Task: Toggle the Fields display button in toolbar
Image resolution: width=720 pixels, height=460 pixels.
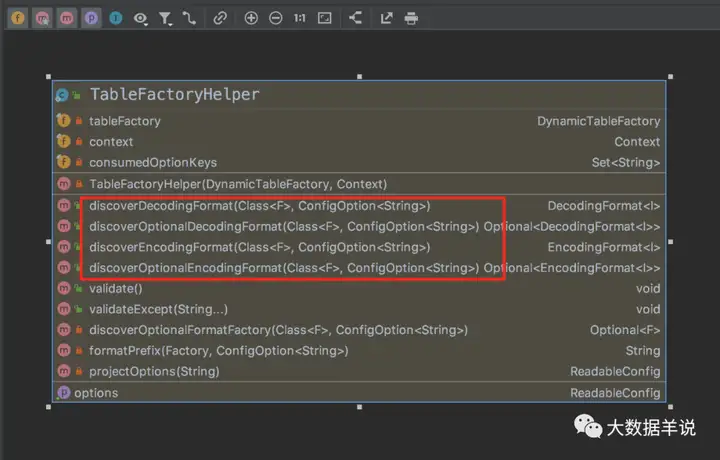Action: 18,18
